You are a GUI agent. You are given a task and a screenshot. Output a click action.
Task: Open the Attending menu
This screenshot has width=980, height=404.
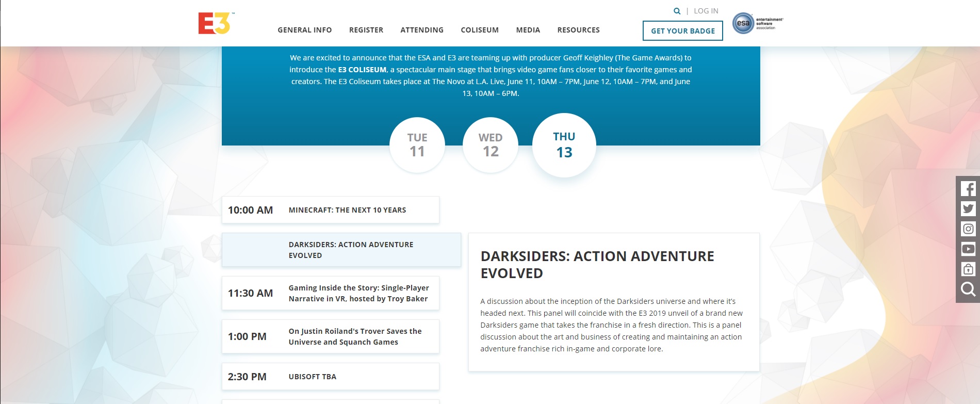422,30
